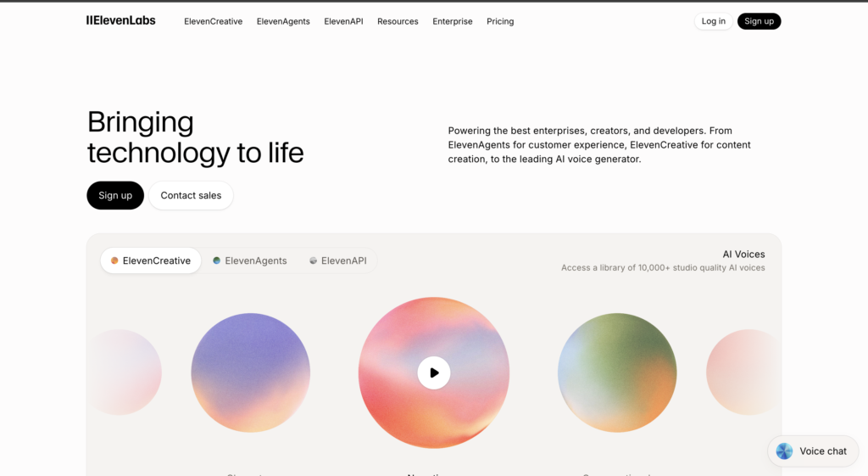Click the ElevenLabs logo in header
This screenshot has height=476, width=868.
click(x=121, y=20)
